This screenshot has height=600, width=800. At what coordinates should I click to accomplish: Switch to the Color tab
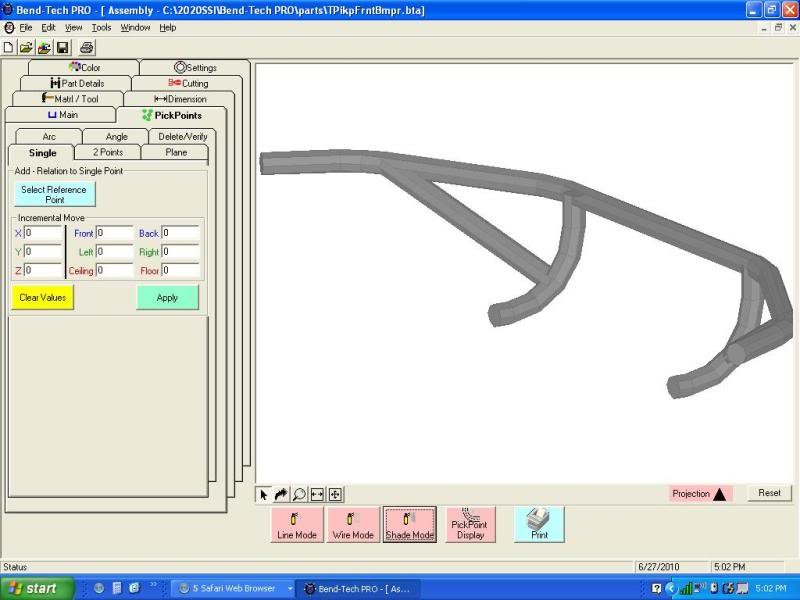[84, 67]
